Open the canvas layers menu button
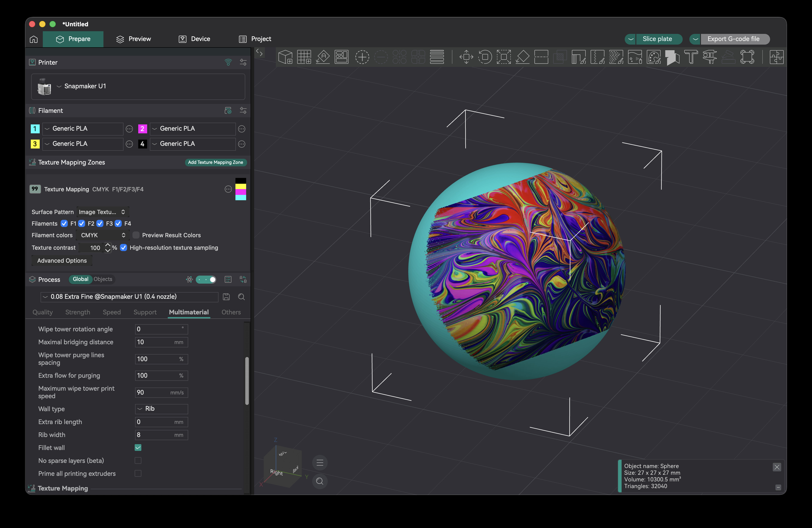812x528 pixels. point(320,462)
